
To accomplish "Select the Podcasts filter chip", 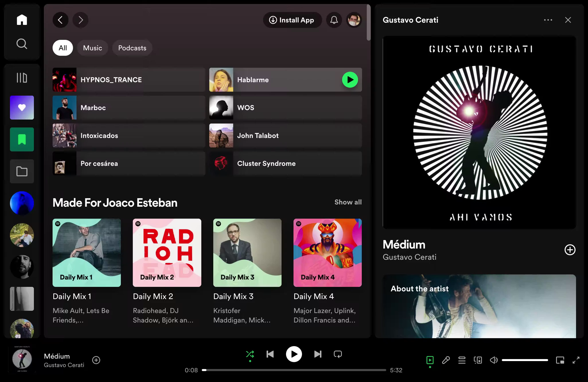I will tap(132, 48).
